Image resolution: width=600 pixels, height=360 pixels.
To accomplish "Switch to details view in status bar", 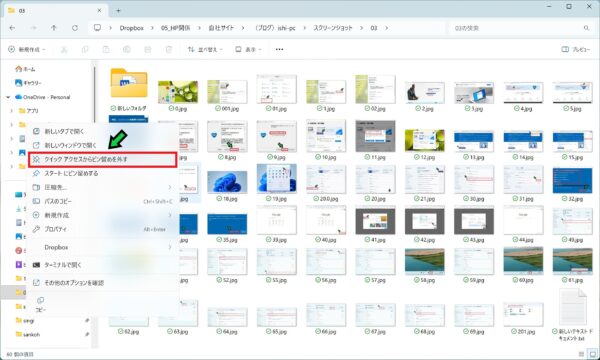I will [x=582, y=354].
